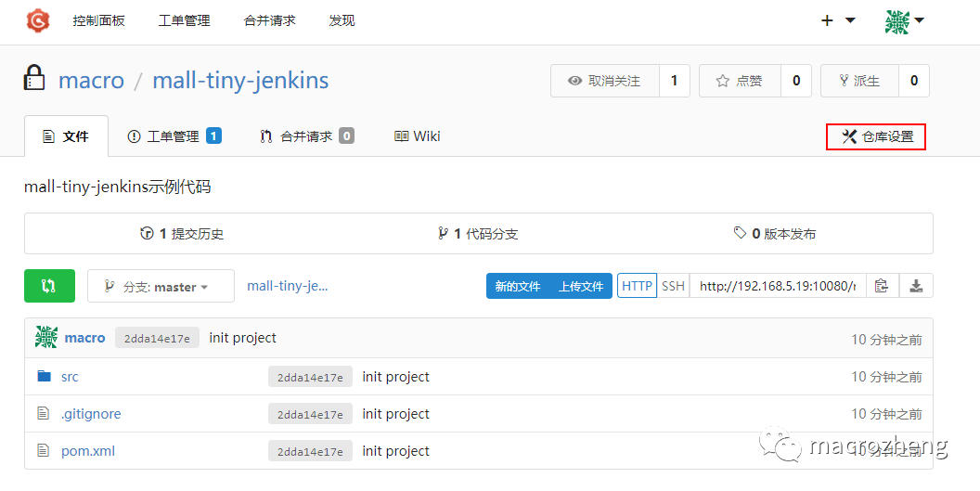Image resolution: width=980 pixels, height=491 pixels.
Task: Open the mall-tiny-jenkins repository title link
Action: point(240,80)
